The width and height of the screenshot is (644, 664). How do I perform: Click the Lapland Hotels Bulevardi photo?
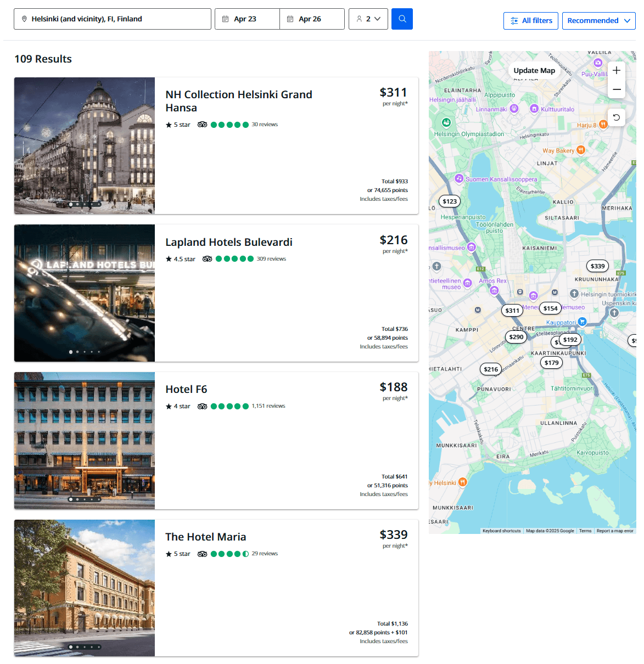tap(85, 293)
